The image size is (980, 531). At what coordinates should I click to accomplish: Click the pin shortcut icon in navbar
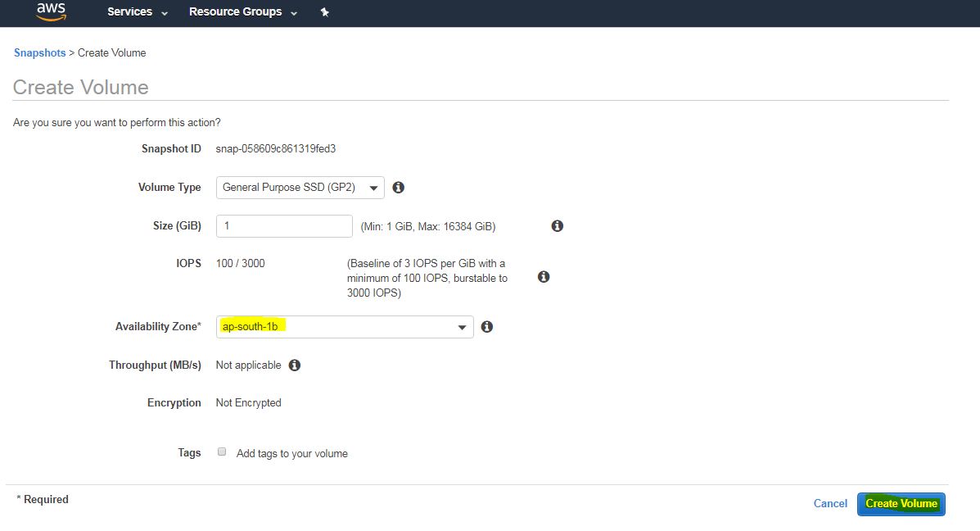(x=324, y=12)
